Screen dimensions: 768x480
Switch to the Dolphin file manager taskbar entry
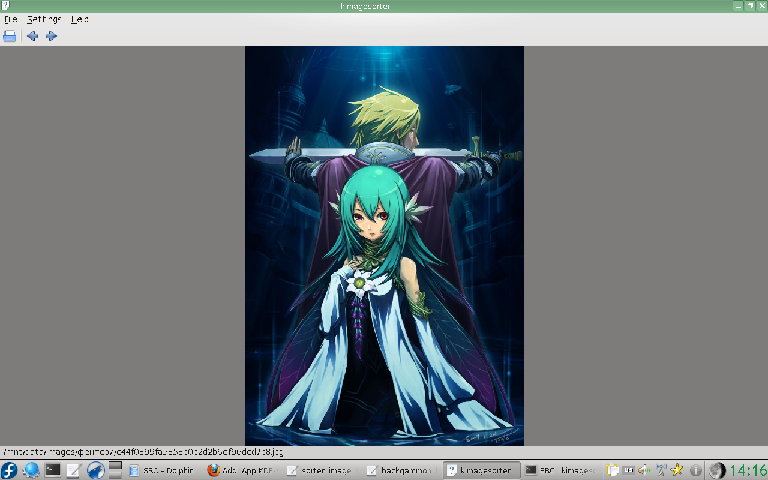[x=163, y=470]
